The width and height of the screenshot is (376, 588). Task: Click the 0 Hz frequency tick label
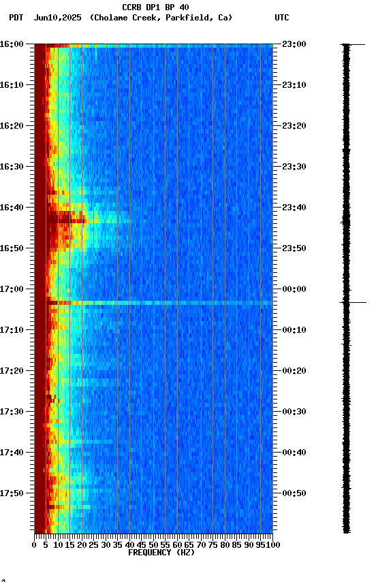coord(35,546)
